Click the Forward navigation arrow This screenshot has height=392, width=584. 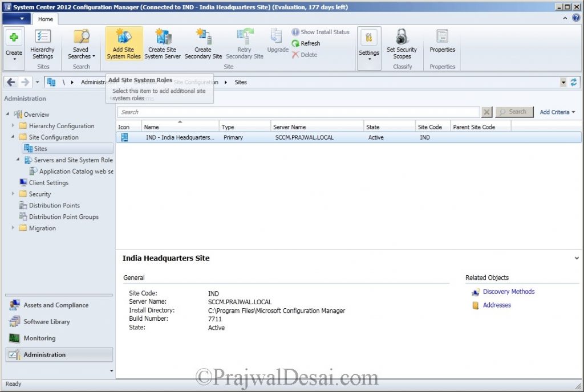point(25,82)
